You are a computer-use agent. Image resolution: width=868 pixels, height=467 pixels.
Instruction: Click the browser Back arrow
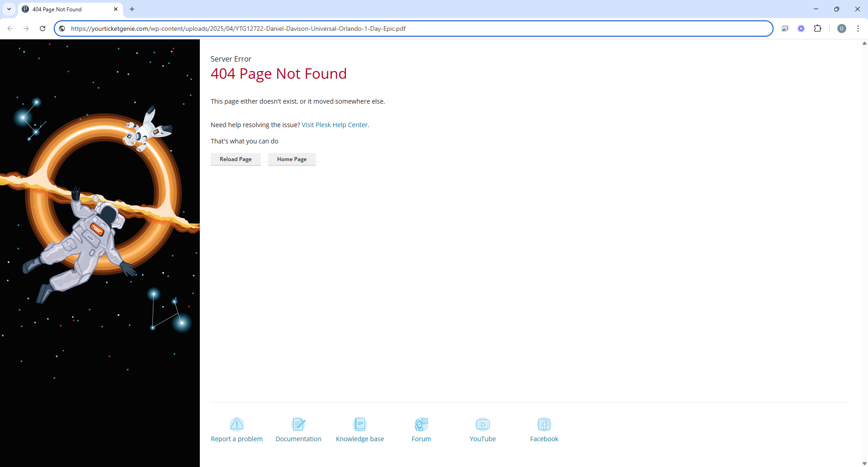coord(10,29)
